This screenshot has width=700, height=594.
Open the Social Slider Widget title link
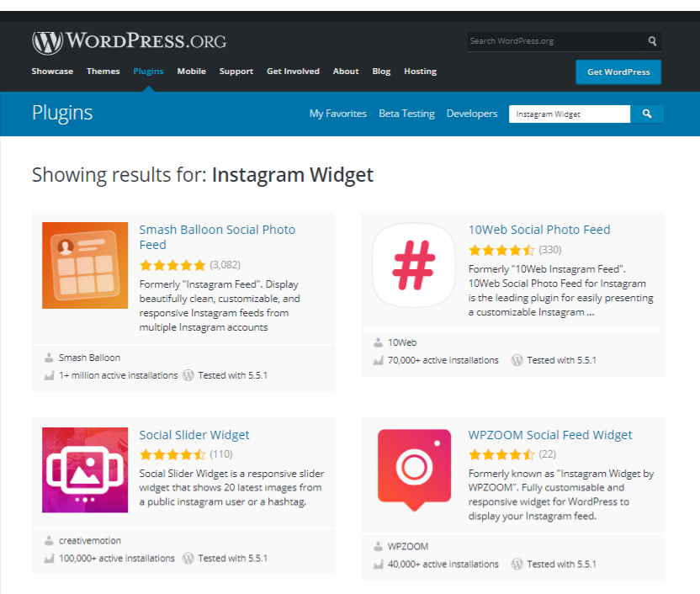(x=194, y=435)
